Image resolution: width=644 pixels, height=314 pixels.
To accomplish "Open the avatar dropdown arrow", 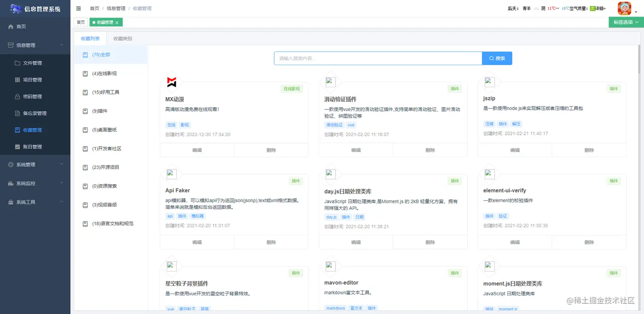I will 635,12.
